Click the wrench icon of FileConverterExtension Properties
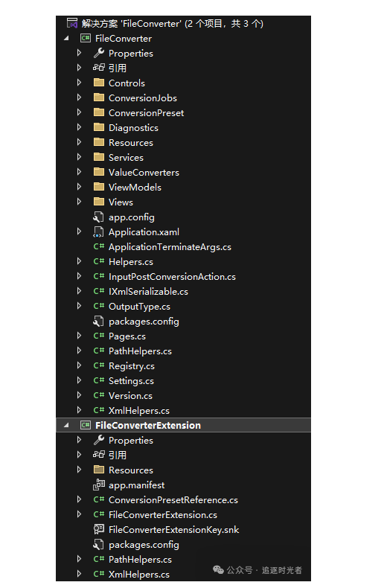384x588 pixels. (99, 440)
